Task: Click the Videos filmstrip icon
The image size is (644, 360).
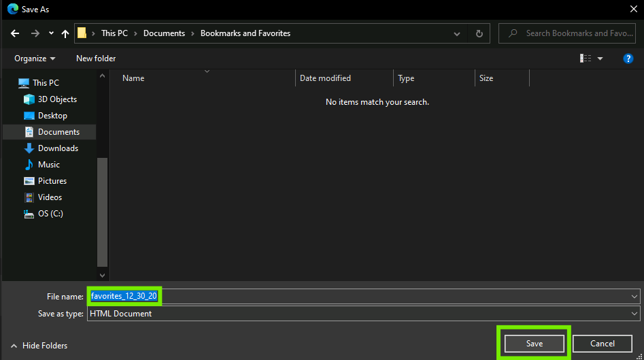Action: pos(29,197)
